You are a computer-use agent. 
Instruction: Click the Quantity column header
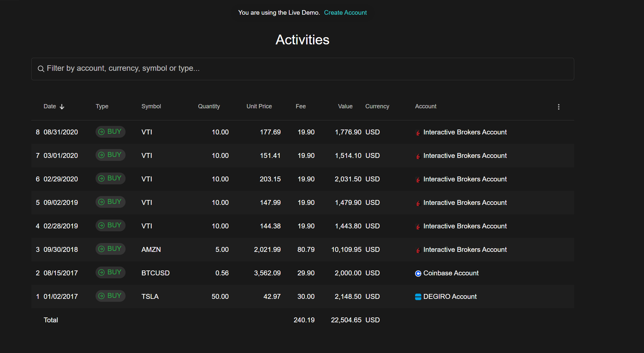click(209, 106)
